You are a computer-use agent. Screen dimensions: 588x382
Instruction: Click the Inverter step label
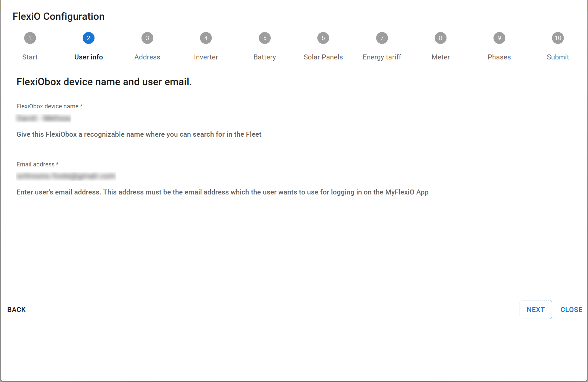pos(206,57)
